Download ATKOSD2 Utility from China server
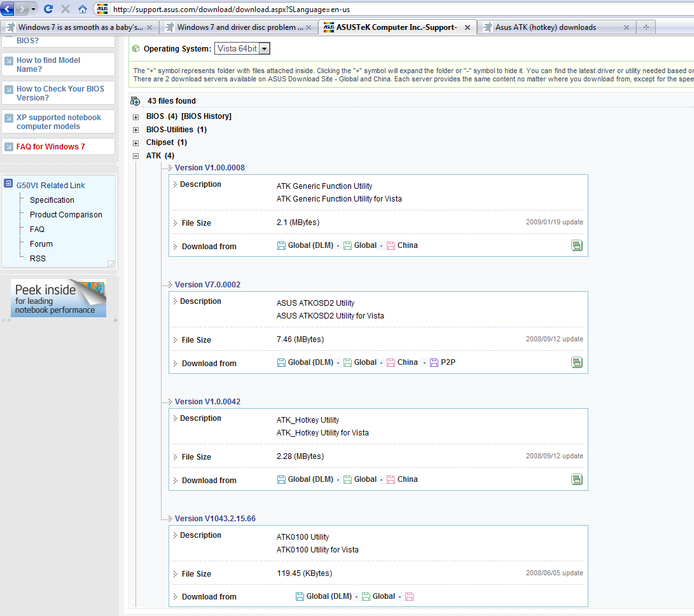Screen dimensions: 694x616 (x=402, y=362)
